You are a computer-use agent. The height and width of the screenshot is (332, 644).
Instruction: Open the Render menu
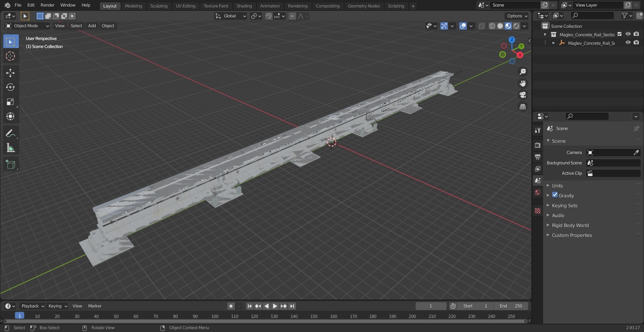coord(47,5)
